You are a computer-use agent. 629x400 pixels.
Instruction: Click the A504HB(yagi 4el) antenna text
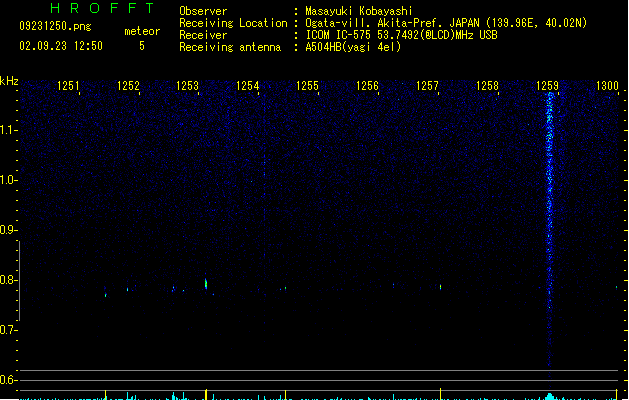pos(353,47)
